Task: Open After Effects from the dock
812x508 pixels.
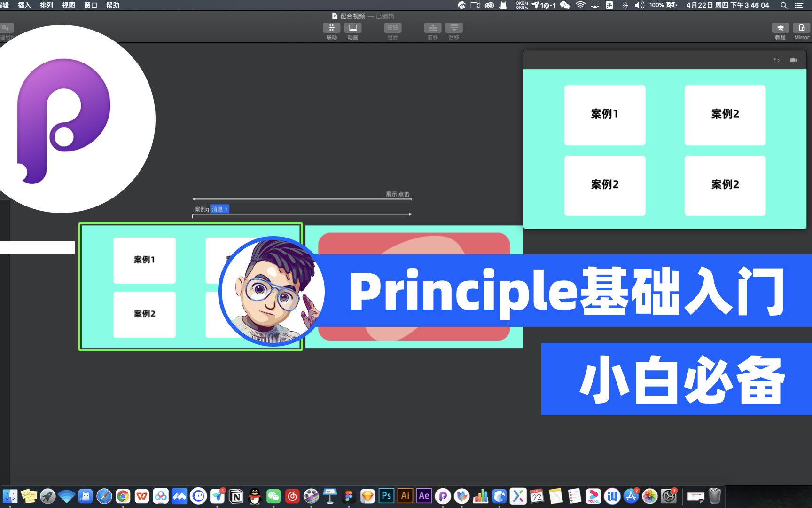Action: click(x=424, y=496)
